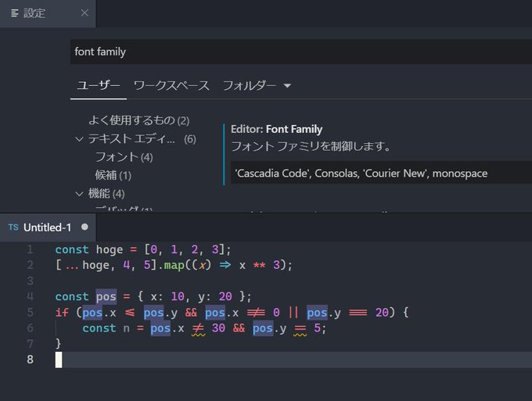Click the '30' number on line 6

218,328
